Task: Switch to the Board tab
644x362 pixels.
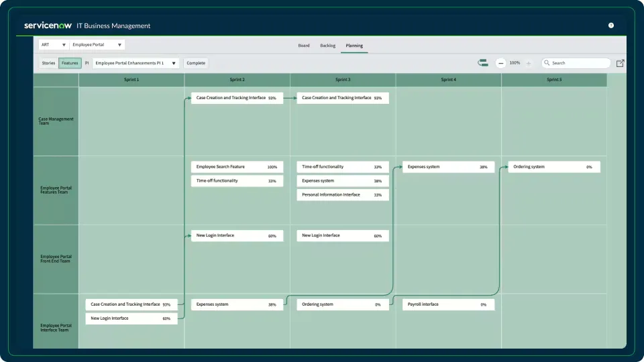Action: pos(304,46)
